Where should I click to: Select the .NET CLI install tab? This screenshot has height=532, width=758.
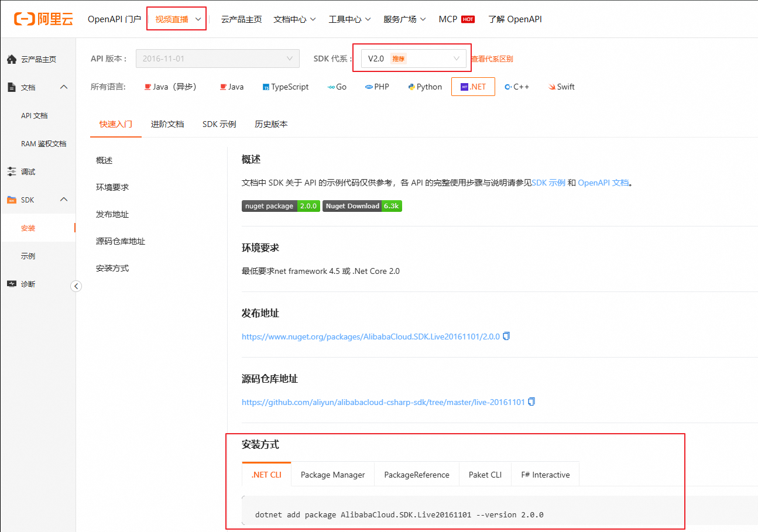tap(266, 475)
